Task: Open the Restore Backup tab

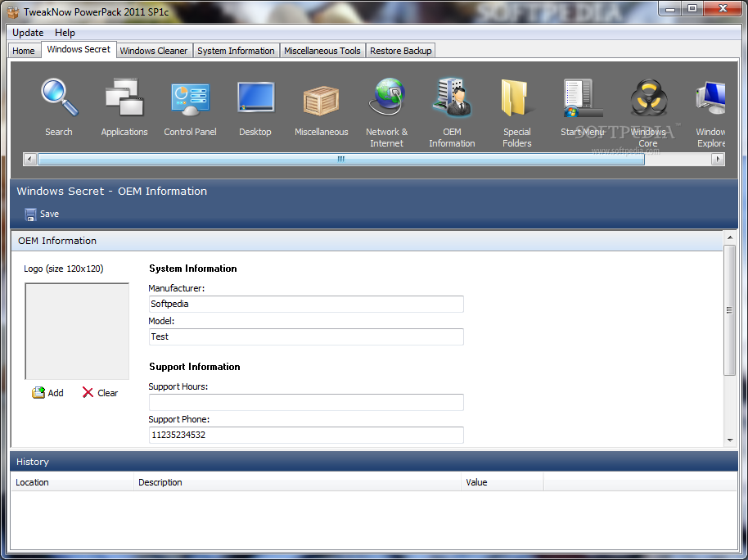Action: pyautogui.click(x=401, y=51)
